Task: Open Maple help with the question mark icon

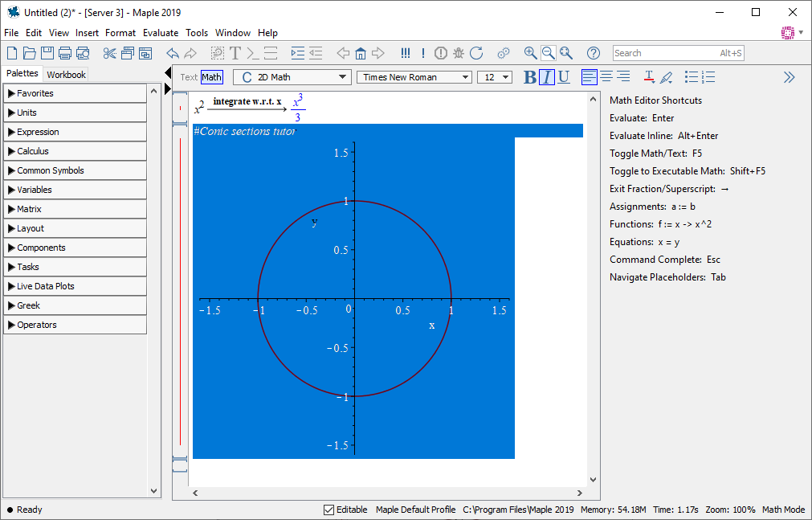Action: click(594, 53)
